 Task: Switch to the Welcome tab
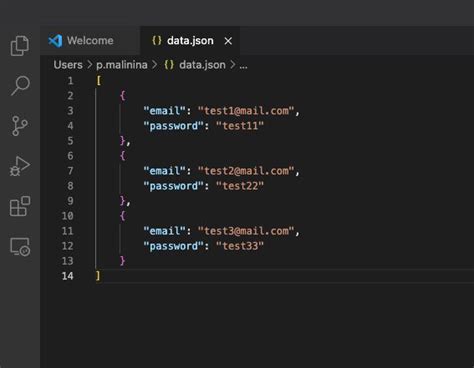90,41
